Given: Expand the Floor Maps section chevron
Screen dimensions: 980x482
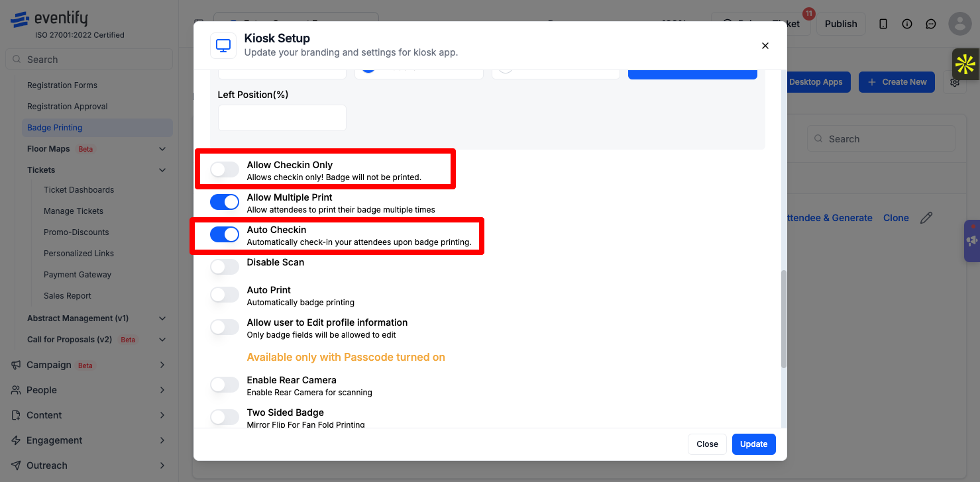Looking at the screenshot, I should click(162, 149).
